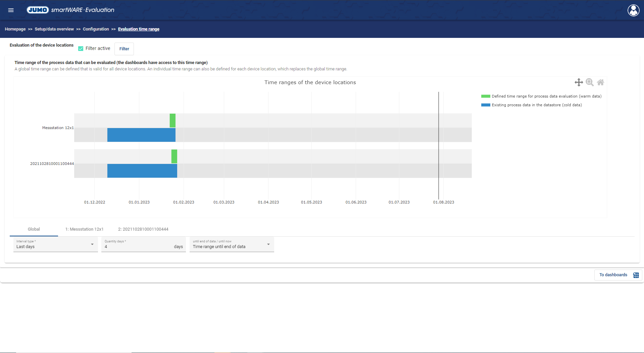644x353 pixels.
Task: Click the Quantity days input field
Action: coord(138,246)
